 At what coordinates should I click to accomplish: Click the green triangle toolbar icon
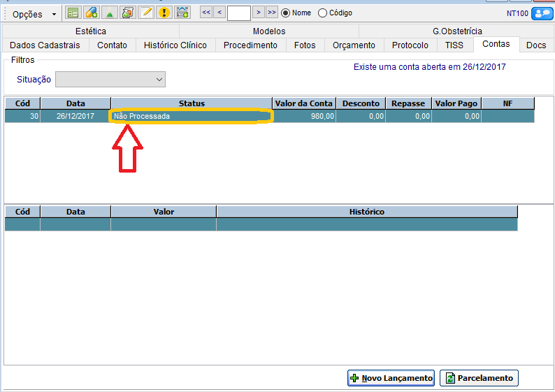click(109, 13)
